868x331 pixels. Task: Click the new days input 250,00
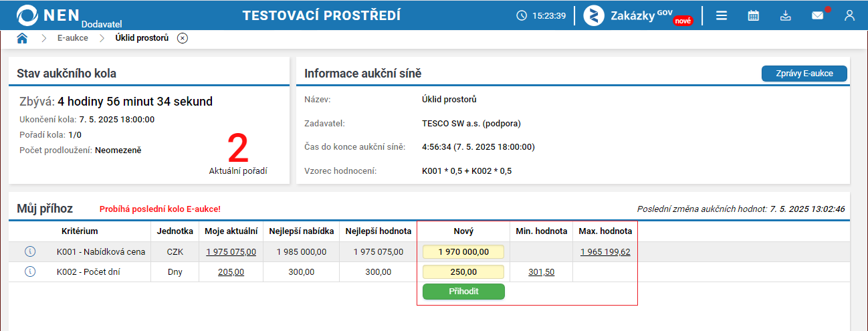(x=463, y=272)
